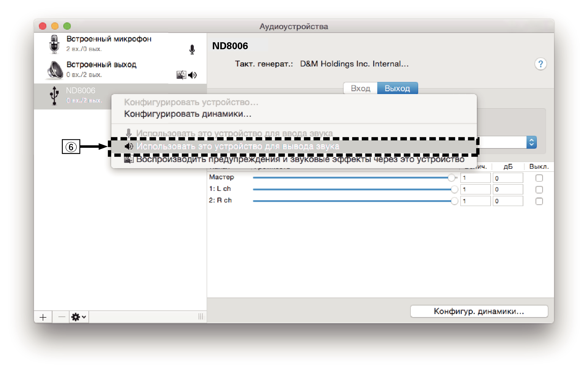Switch to the Вход tab
The image size is (588, 372).
click(x=360, y=88)
